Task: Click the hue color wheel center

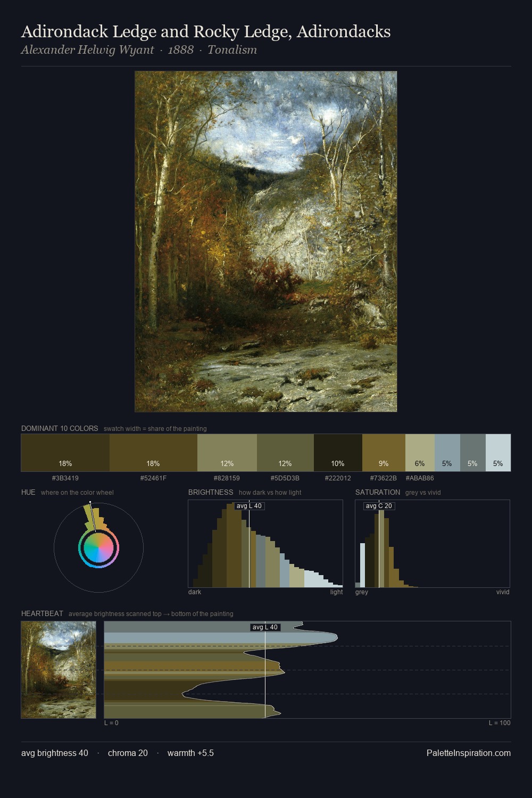Action: 98,547
